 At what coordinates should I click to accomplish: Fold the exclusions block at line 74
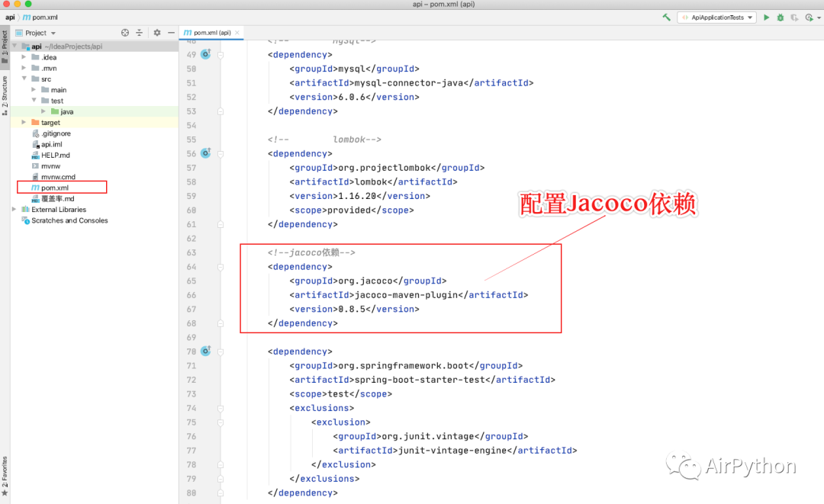point(220,408)
